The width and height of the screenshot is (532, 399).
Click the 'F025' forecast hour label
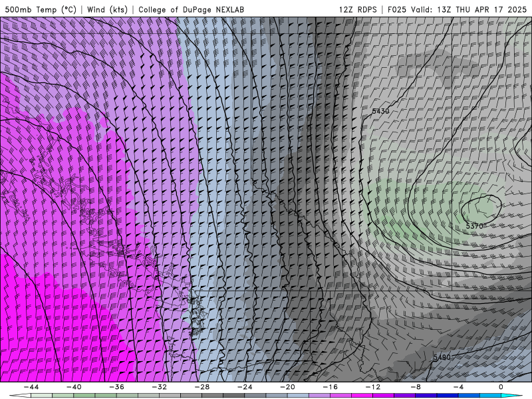pyautogui.click(x=396, y=9)
